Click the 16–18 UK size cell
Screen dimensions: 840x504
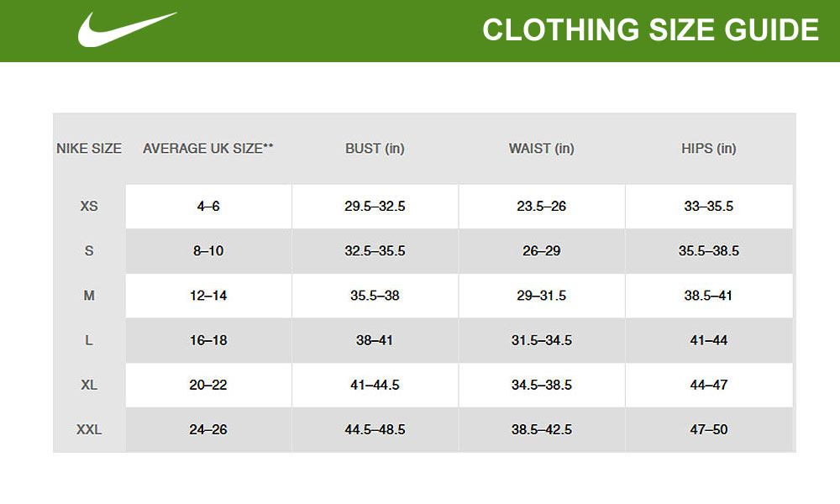(x=208, y=340)
